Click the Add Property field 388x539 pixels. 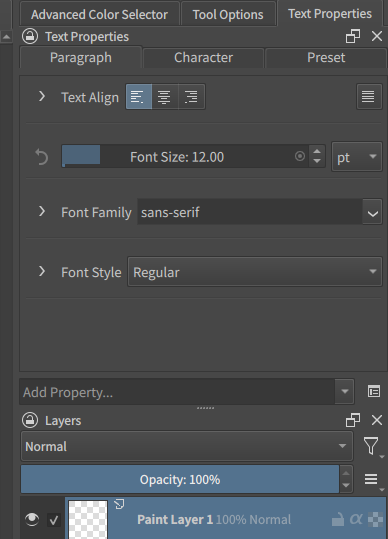point(178,392)
